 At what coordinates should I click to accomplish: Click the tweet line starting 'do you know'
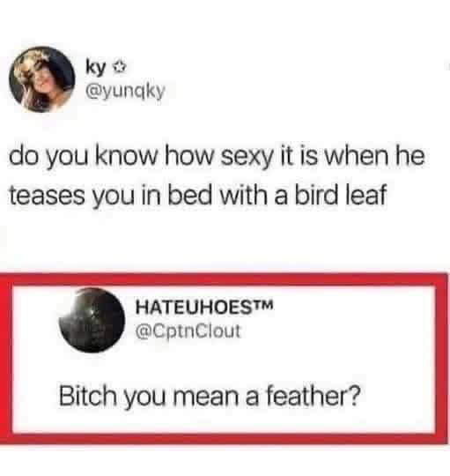point(217,158)
